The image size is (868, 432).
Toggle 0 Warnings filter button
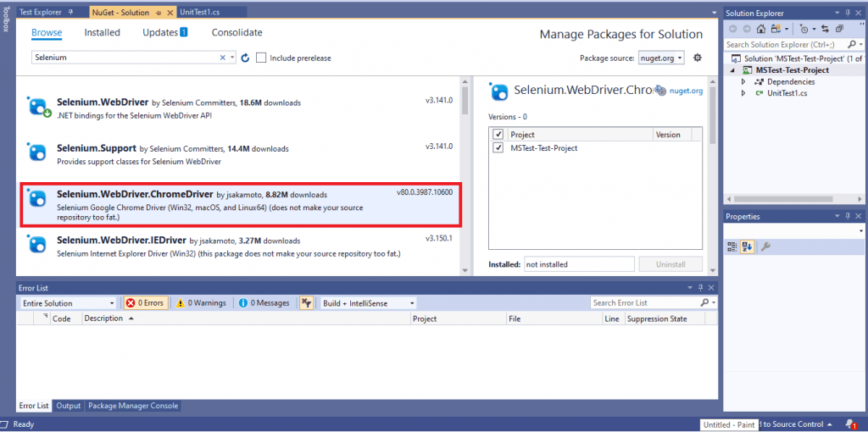[x=201, y=302]
